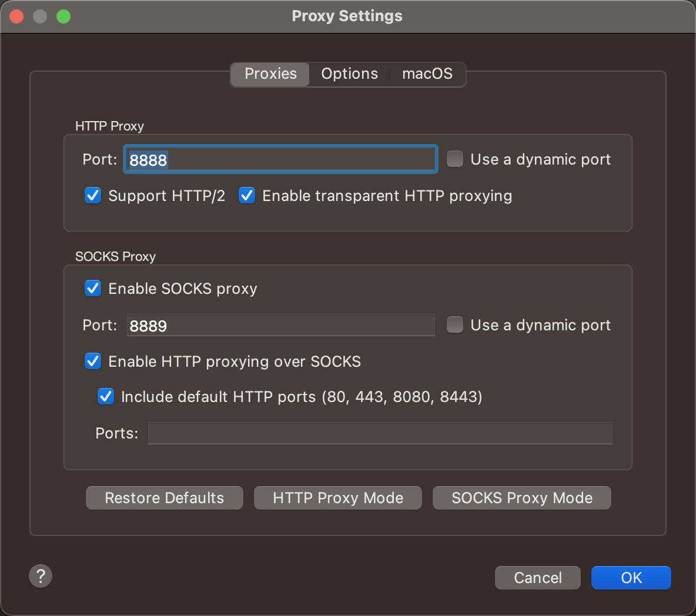Uncheck Include default HTTP ports option
The width and height of the screenshot is (696, 616).
click(106, 396)
